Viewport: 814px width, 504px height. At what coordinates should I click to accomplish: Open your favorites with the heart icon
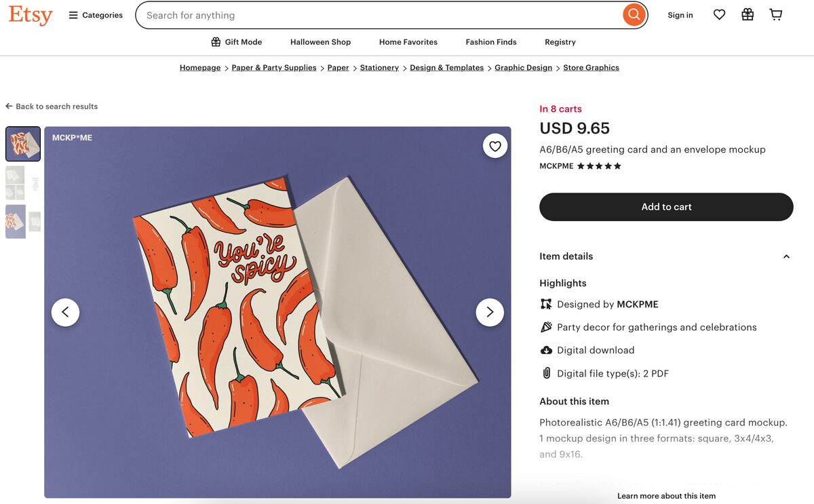[719, 14]
